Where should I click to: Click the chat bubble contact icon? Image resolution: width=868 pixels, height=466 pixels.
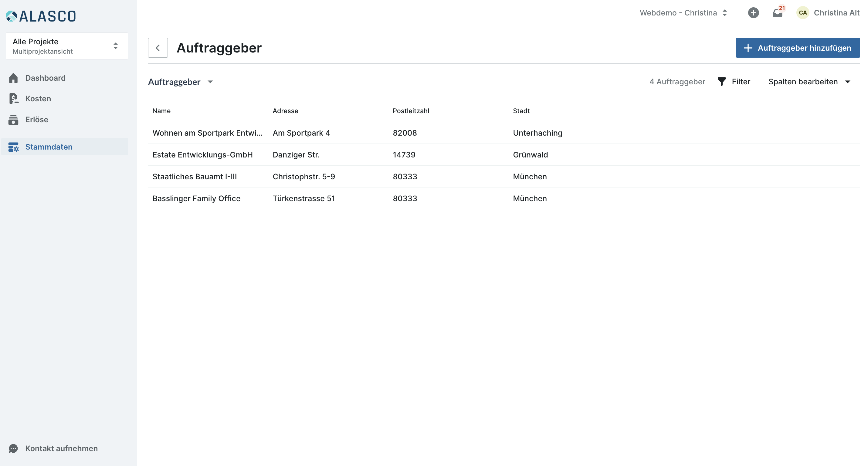[x=13, y=448]
